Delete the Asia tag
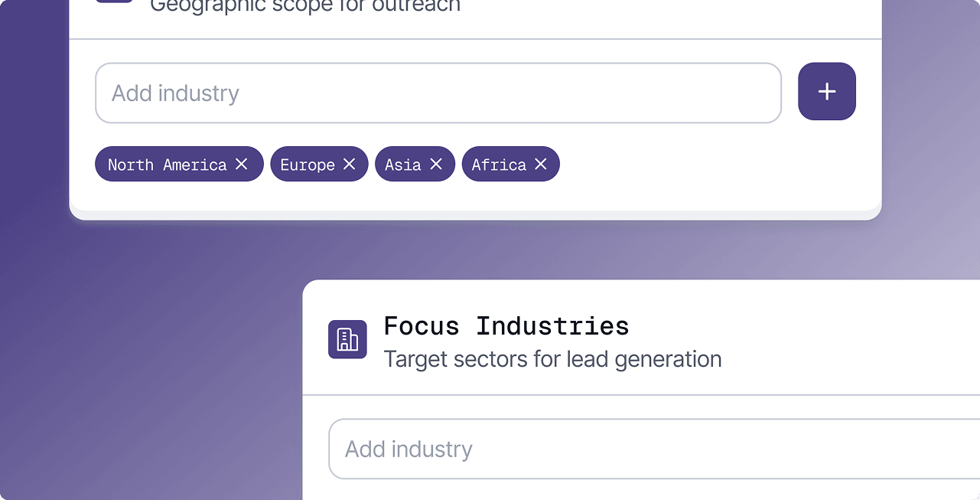The image size is (980, 500). [x=436, y=164]
